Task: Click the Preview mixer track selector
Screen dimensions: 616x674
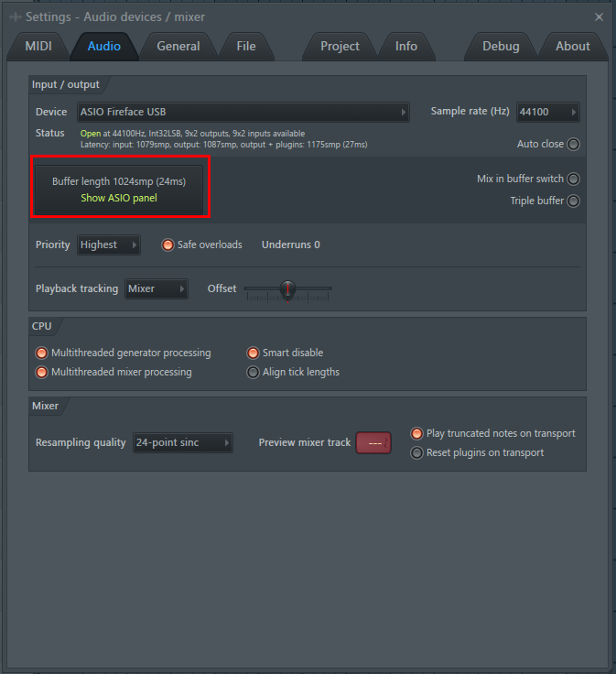Action: coord(373,443)
